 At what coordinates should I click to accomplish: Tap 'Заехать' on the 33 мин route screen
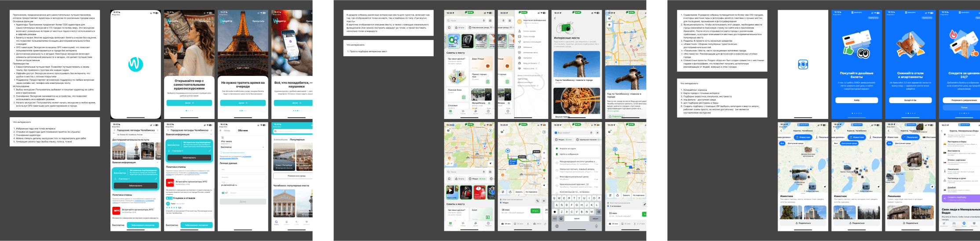tap(626, 195)
